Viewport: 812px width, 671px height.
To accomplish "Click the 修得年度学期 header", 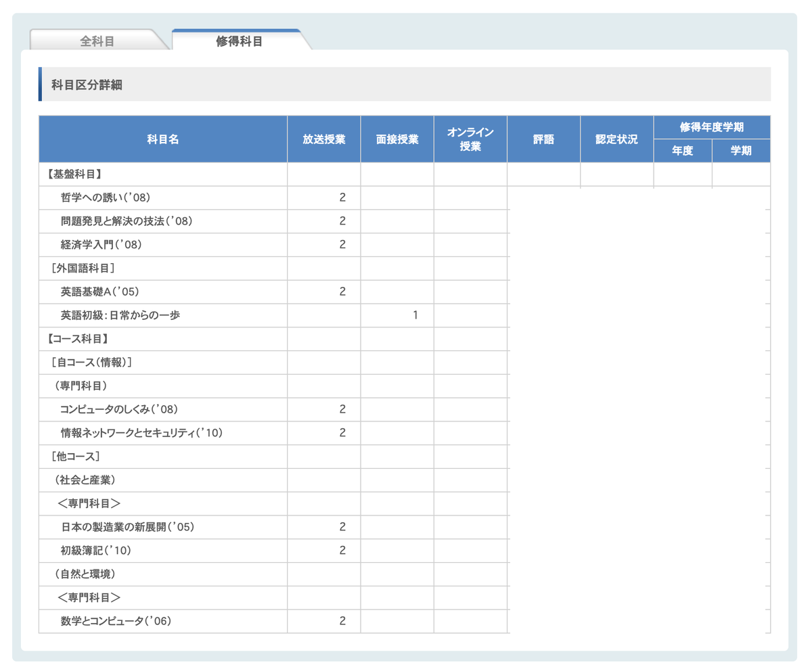I will [709, 126].
